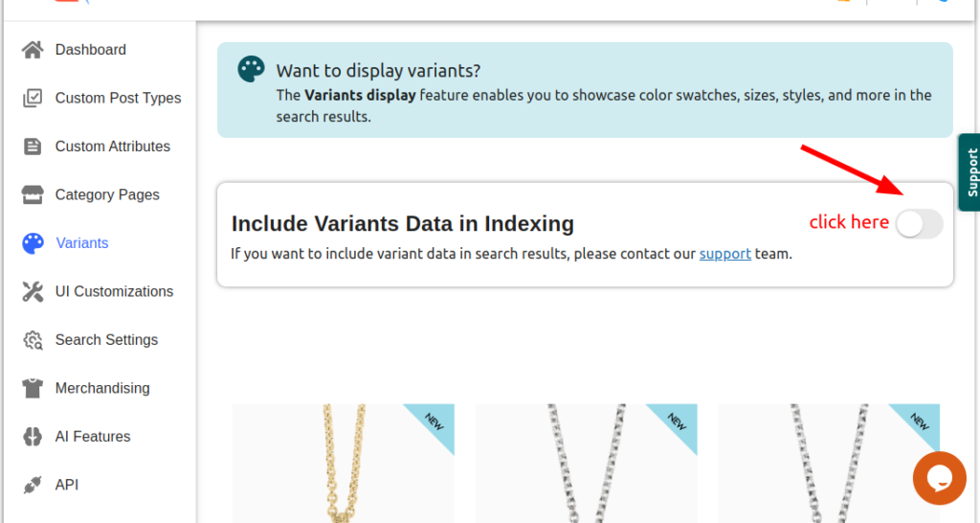Enable the Include Variants Data in Indexing toggle
This screenshot has height=523, width=980.
tap(919, 224)
